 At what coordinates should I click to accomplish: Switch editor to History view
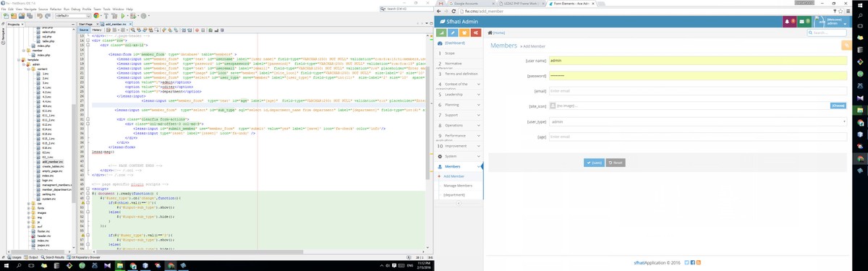[x=97, y=30]
